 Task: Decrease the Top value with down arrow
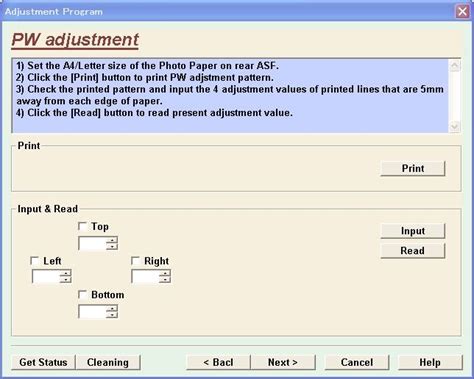[112, 247]
